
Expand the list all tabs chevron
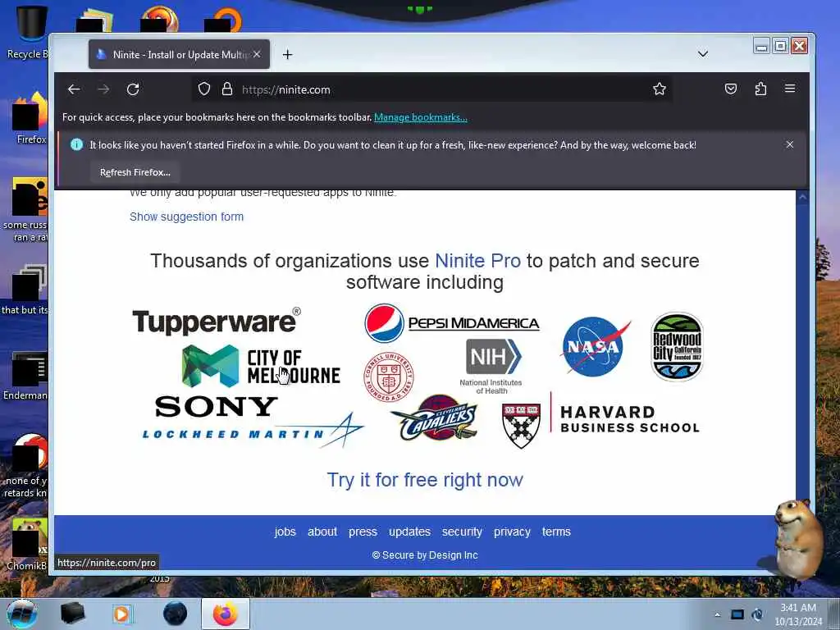click(x=703, y=54)
